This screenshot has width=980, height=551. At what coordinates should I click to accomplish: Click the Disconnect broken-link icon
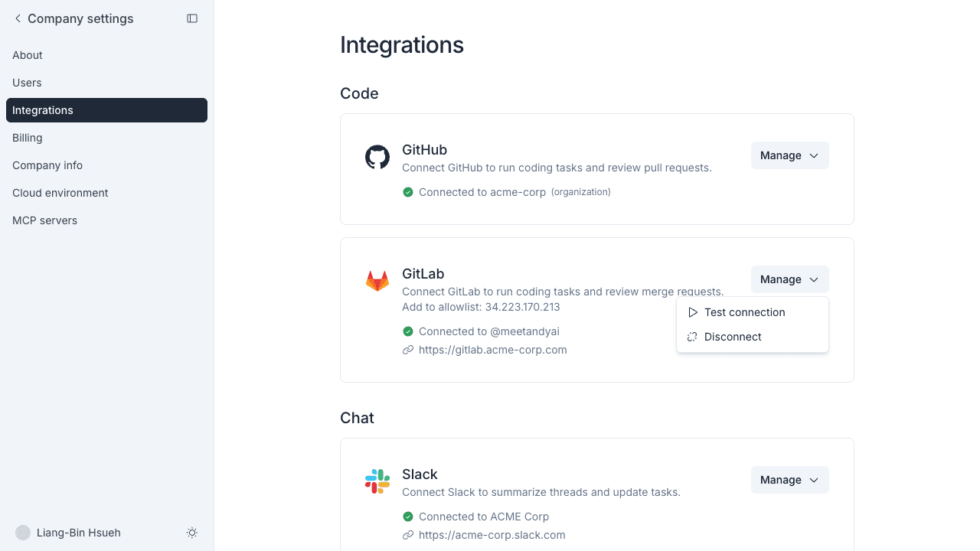pyautogui.click(x=693, y=337)
